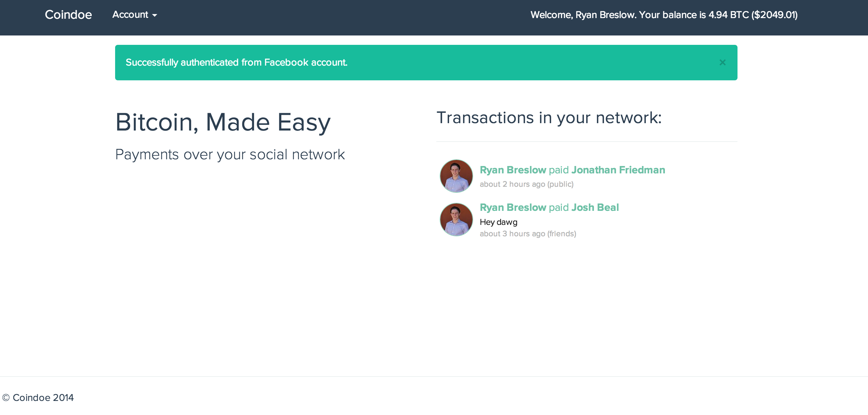Dismiss the Facebook authentication alert
This screenshot has width=868, height=415.
point(722,62)
